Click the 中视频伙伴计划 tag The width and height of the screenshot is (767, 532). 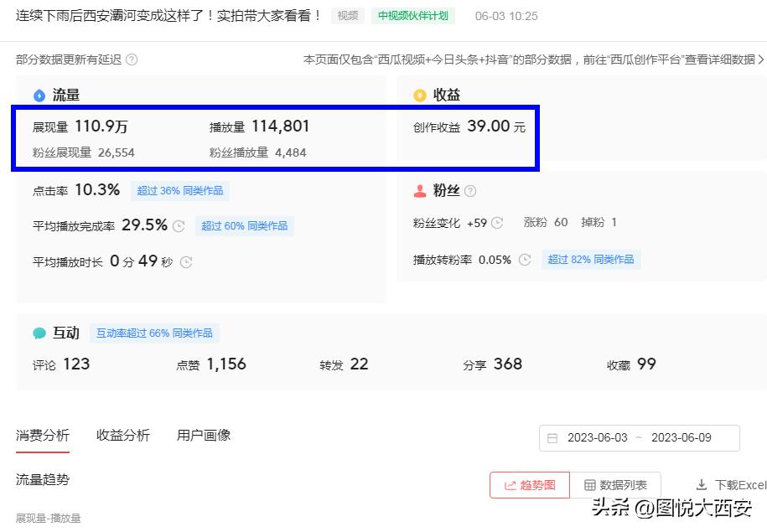(412, 15)
